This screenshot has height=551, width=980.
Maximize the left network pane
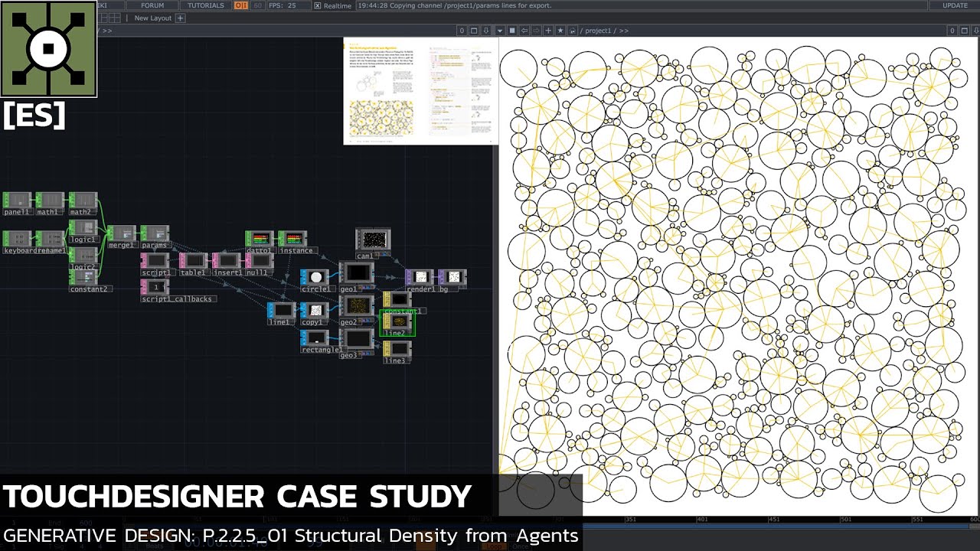tap(474, 31)
